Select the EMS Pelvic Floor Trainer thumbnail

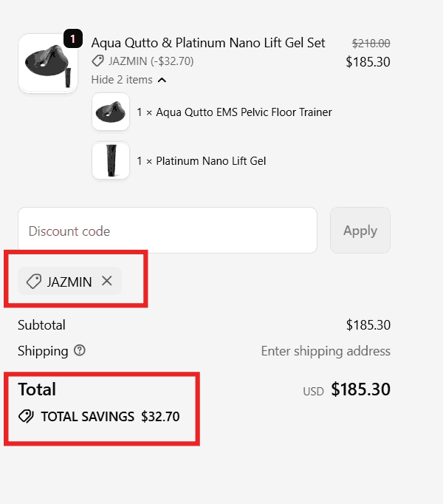pyautogui.click(x=111, y=112)
